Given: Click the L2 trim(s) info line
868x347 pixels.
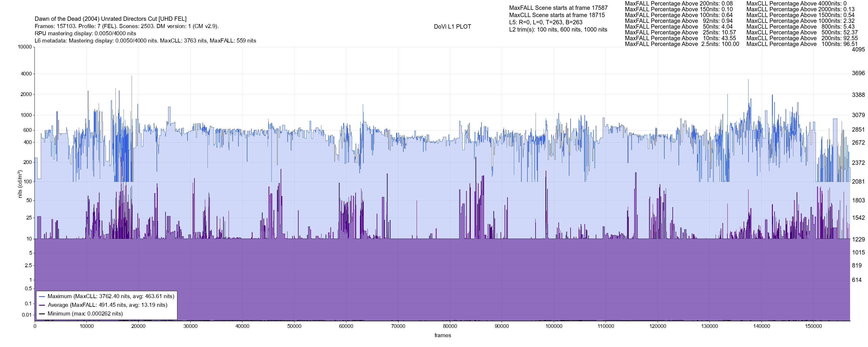Looking at the screenshot, I should tap(558, 30).
